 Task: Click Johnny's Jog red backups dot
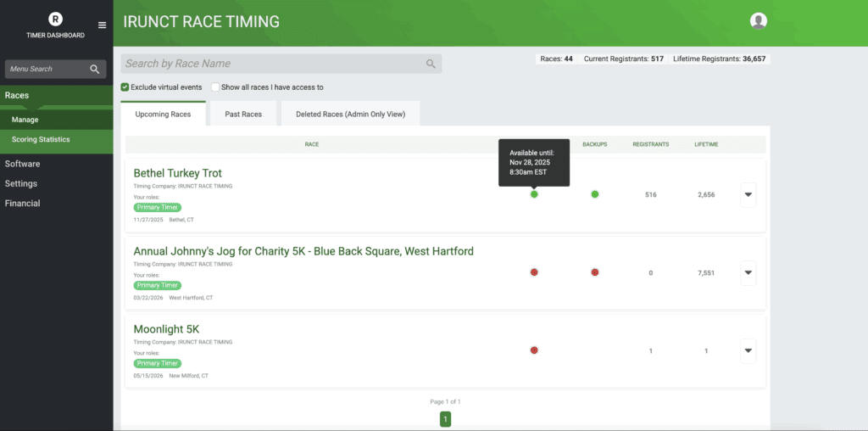[594, 272]
